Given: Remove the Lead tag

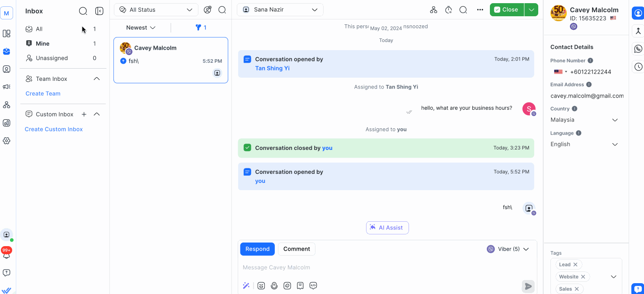Looking at the screenshot, I should point(575,265).
